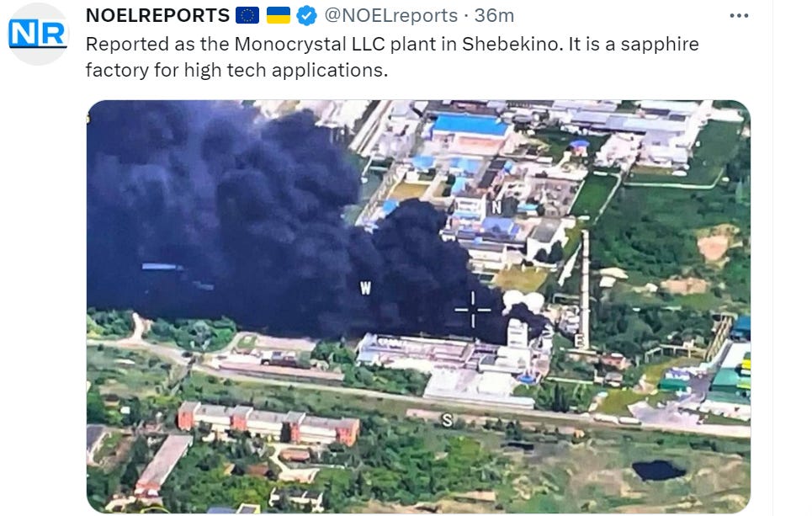Click the tweet text about Monocrystal LLC
Viewport: 812px width, 516px height.
(x=392, y=56)
